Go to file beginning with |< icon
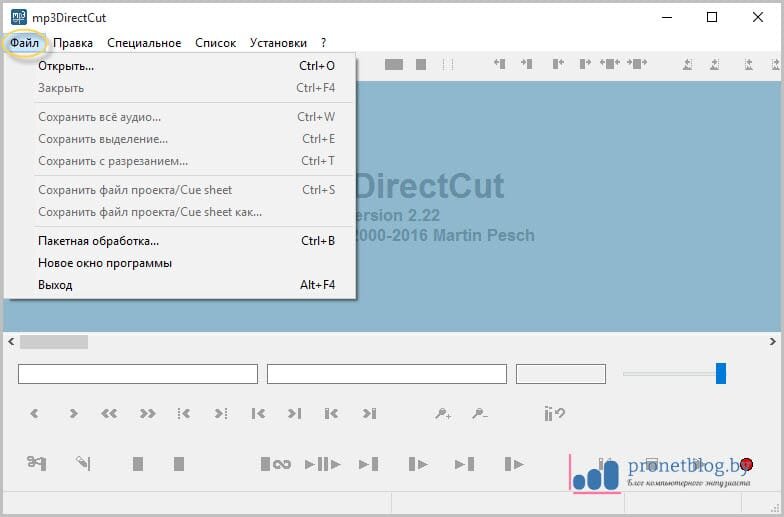This screenshot has height=517, width=784. pos(258,414)
